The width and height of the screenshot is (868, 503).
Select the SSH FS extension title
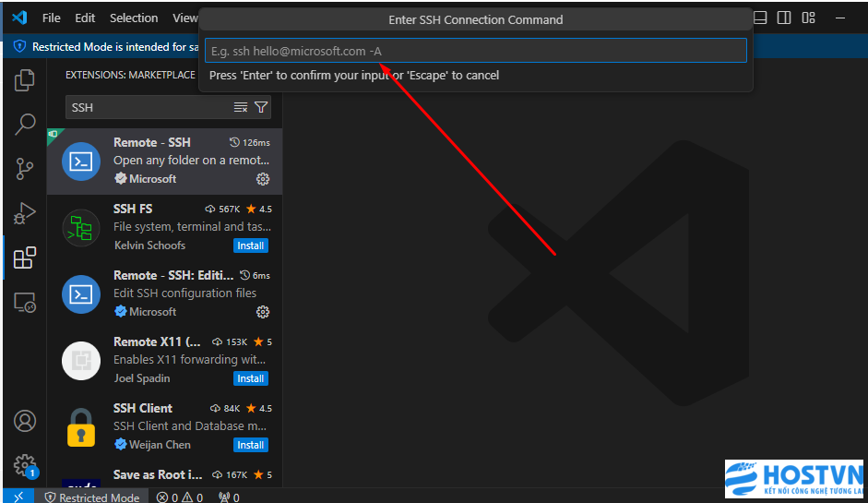(133, 209)
